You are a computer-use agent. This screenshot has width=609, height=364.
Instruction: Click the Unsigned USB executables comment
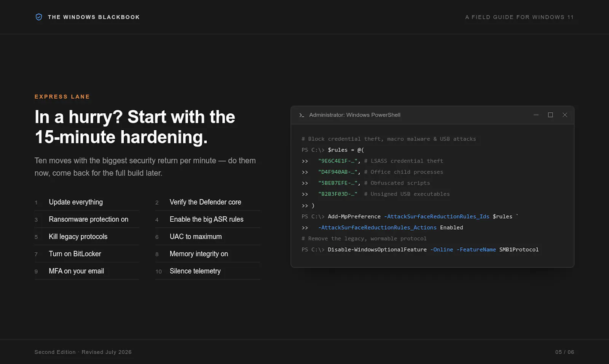[x=407, y=194]
